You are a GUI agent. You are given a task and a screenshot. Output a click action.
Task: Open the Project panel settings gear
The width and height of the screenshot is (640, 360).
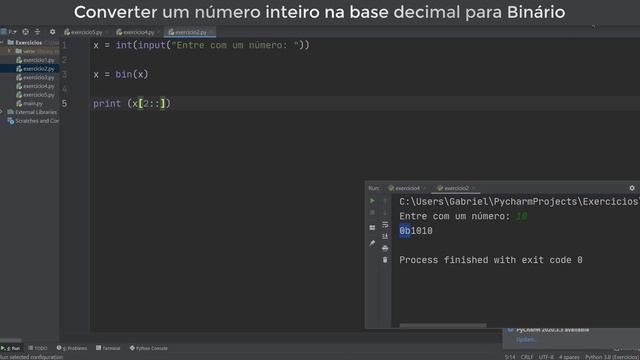pos(52,31)
